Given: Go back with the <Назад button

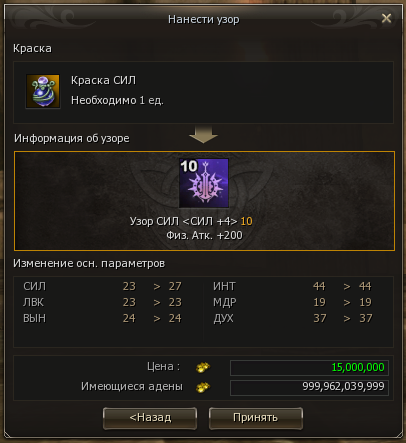Looking at the screenshot, I should [x=150, y=418].
